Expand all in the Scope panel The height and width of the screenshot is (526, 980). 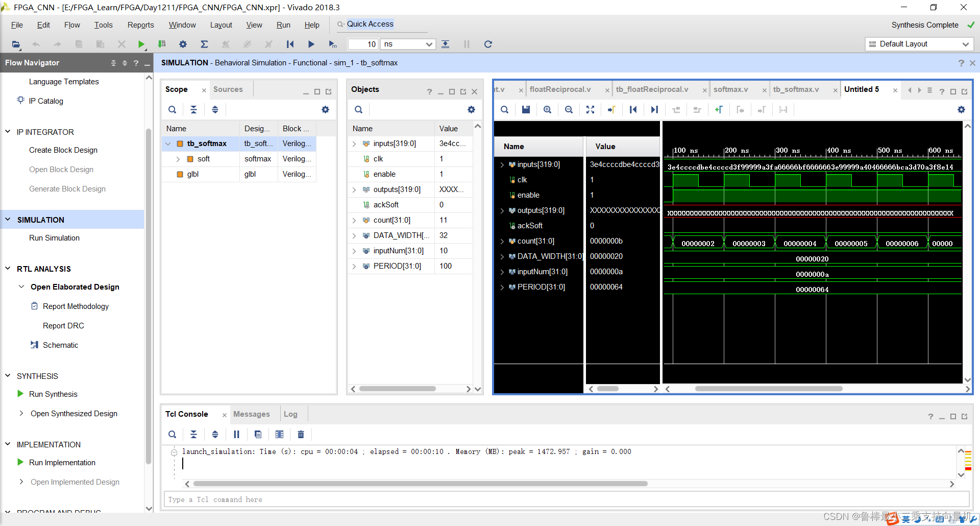coord(215,110)
